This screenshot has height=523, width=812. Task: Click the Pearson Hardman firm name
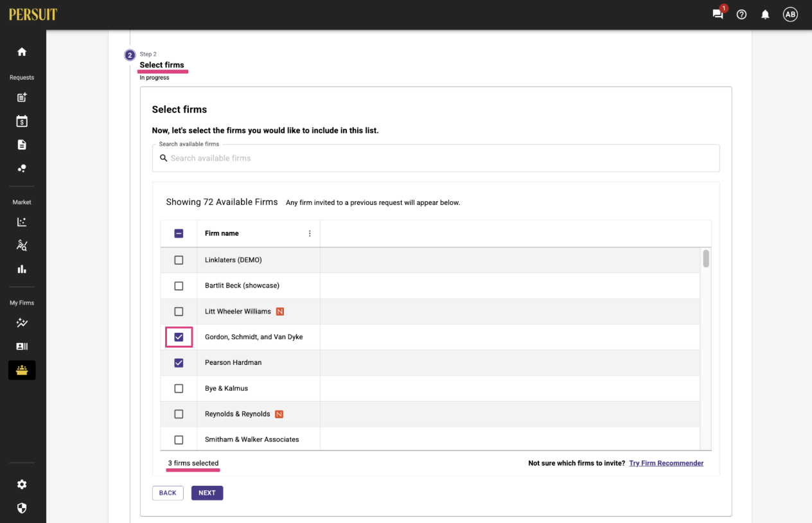233,363
